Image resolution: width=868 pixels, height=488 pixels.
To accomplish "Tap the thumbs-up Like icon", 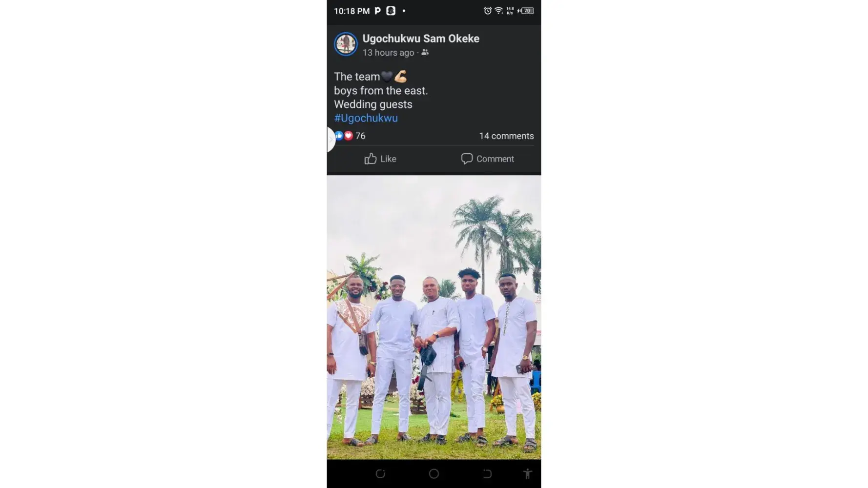I will (371, 159).
